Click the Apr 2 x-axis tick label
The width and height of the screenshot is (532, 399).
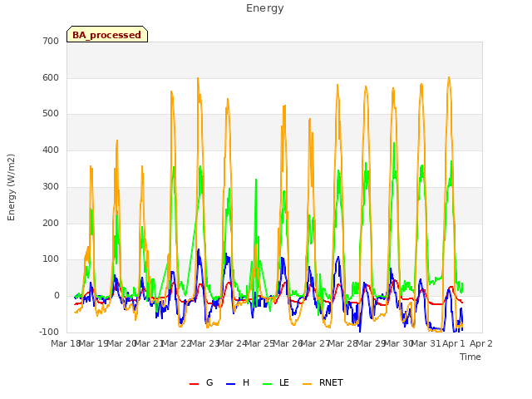coord(481,343)
